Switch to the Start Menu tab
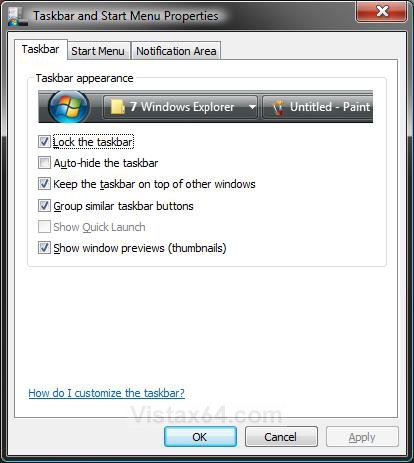The image size is (414, 463). point(98,51)
